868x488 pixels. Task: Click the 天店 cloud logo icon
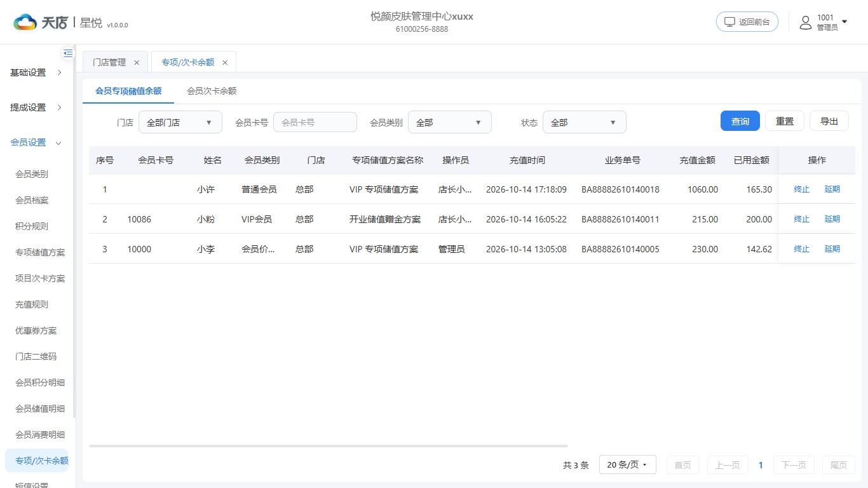(x=25, y=22)
